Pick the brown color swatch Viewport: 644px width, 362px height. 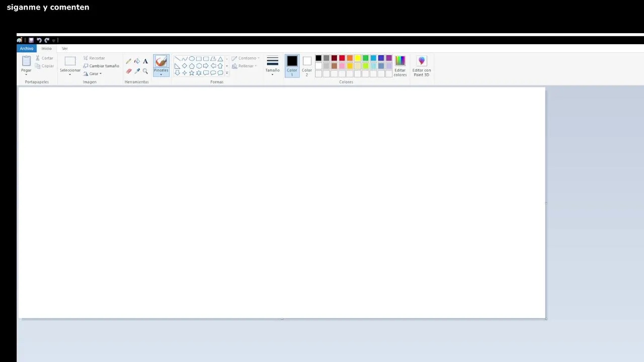point(334,66)
